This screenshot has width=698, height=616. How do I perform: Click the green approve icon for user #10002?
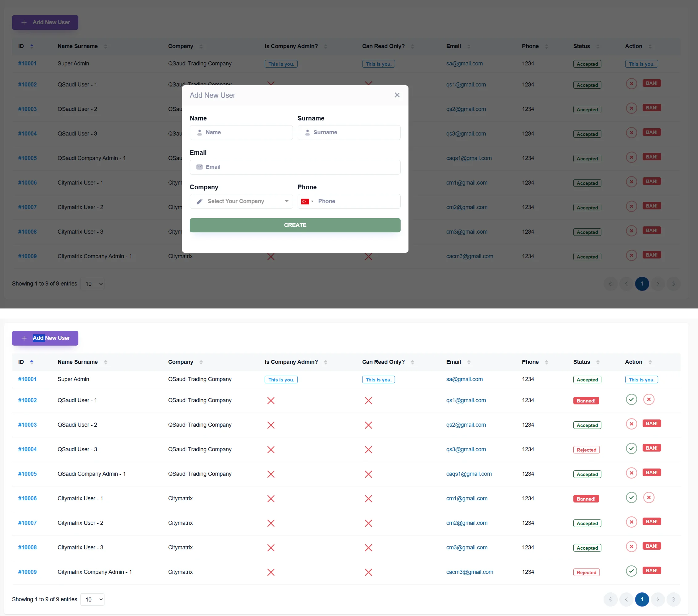[x=631, y=399]
